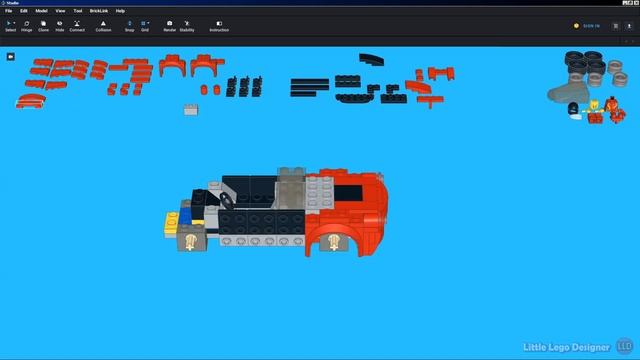Open the list panel icon next to SIGN IN
640x360 pixels.
pyautogui.click(x=616, y=26)
